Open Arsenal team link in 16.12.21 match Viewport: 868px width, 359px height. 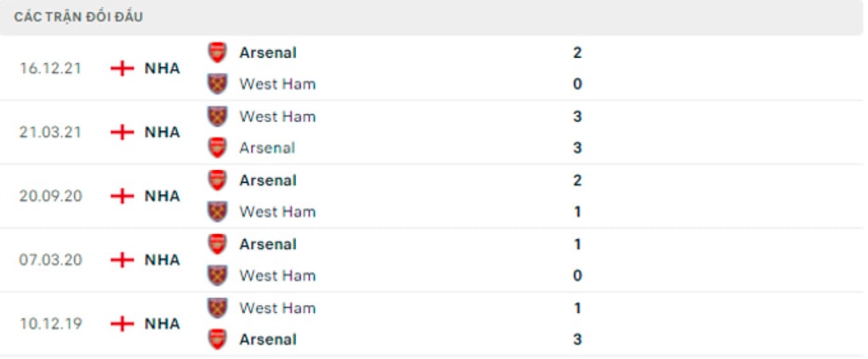[268, 53]
